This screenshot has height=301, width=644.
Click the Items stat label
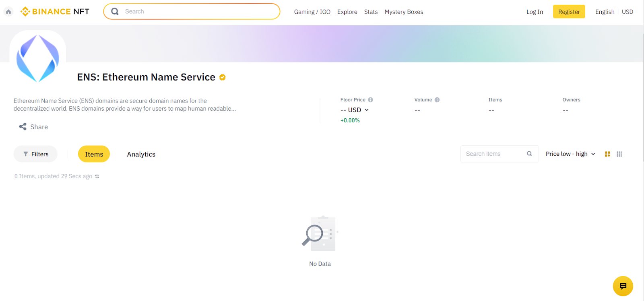(x=495, y=100)
